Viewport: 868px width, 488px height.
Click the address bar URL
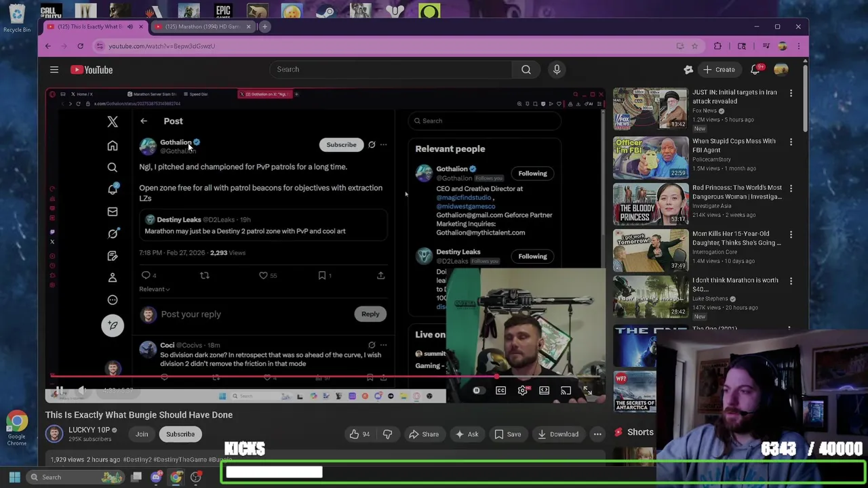162,46
